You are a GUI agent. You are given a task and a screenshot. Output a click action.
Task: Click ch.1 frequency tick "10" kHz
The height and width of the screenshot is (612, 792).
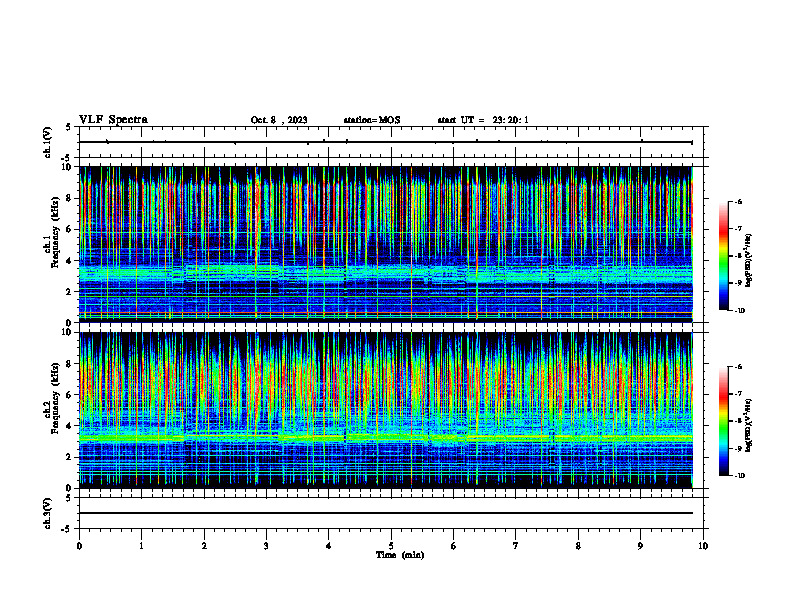pos(67,167)
